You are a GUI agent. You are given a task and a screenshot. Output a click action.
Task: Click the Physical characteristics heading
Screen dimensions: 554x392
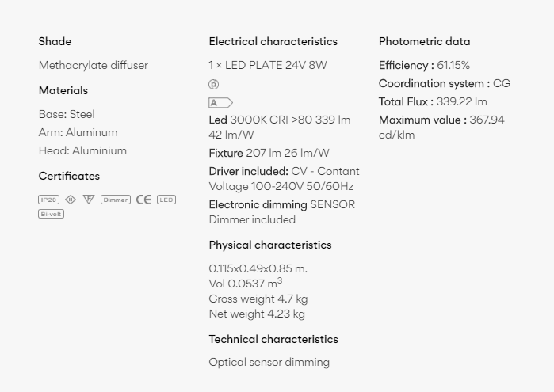tap(270, 245)
